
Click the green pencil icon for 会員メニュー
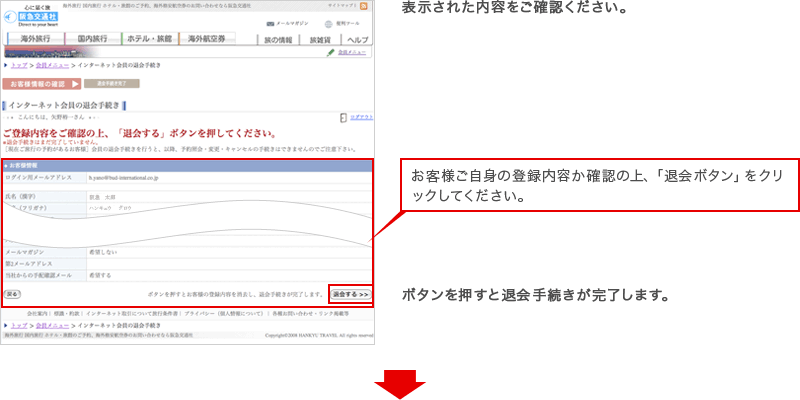pyautogui.click(x=331, y=52)
